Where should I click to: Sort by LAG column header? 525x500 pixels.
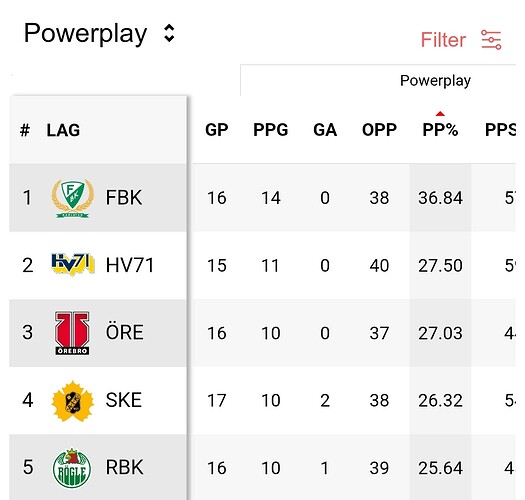tap(63, 130)
